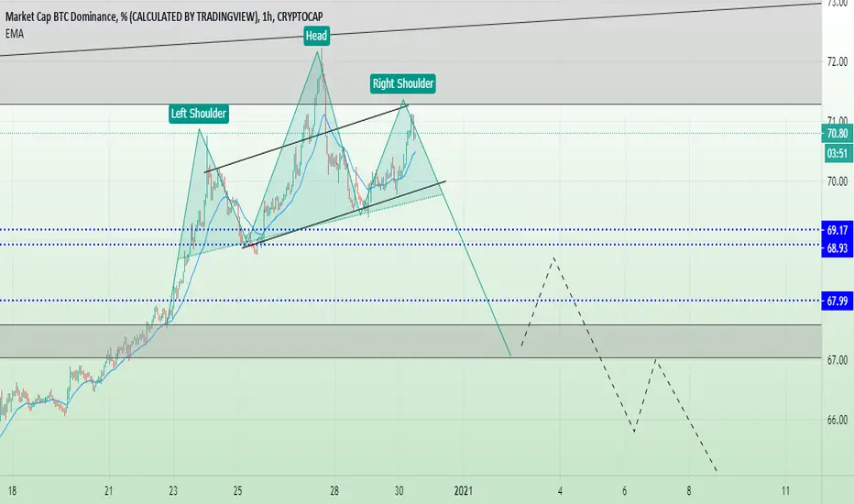The image size is (854, 504).
Task: Click price axis value 66.00
Action: (838, 420)
